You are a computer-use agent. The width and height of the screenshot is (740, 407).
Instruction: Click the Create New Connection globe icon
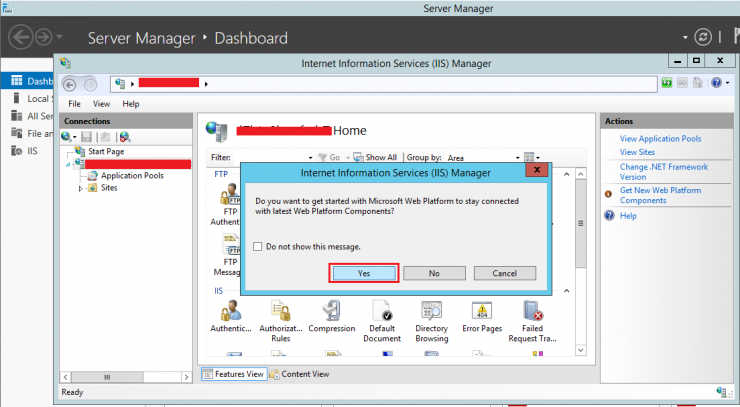(66, 137)
